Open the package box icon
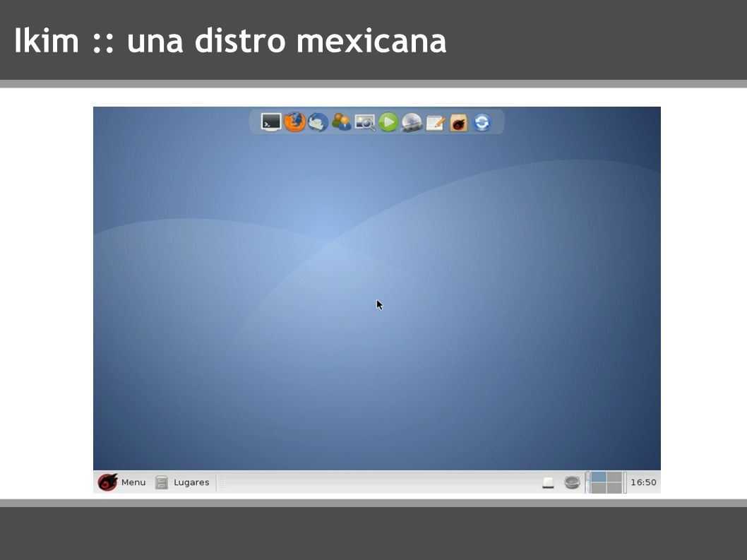 click(458, 123)
